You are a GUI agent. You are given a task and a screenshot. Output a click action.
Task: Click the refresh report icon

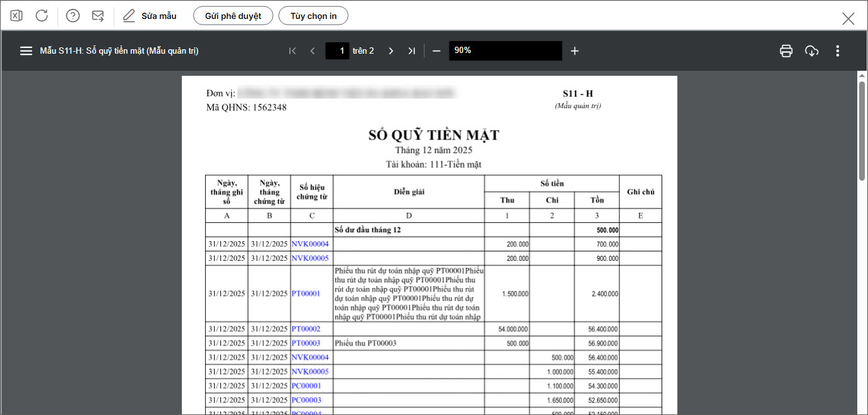click(42, 16)
